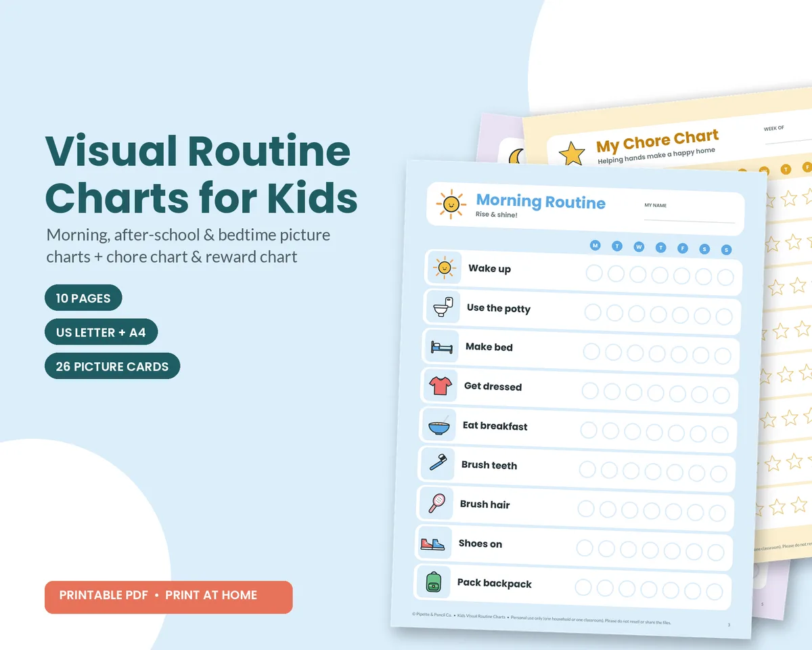This screenshot has height=650, width=812.
Task: Tick the Wednesday circle for Use the potty
Action: tap(636, 313)
